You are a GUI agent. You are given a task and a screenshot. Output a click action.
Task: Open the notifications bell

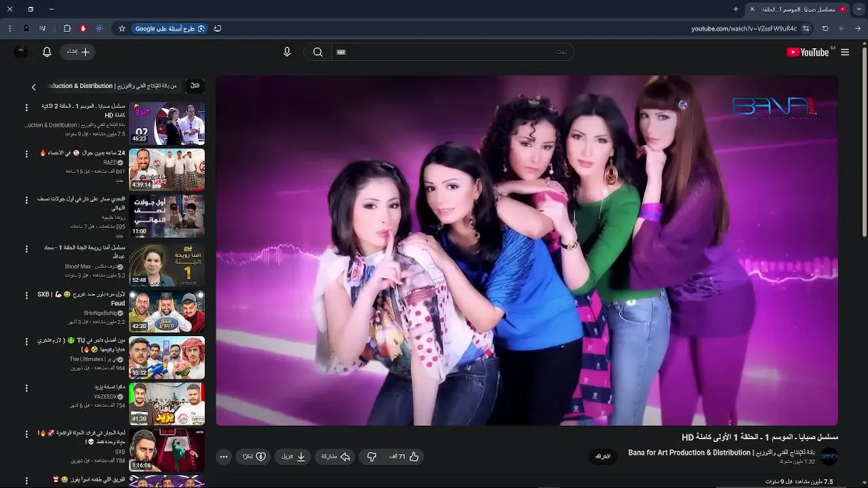pos(47,52)
